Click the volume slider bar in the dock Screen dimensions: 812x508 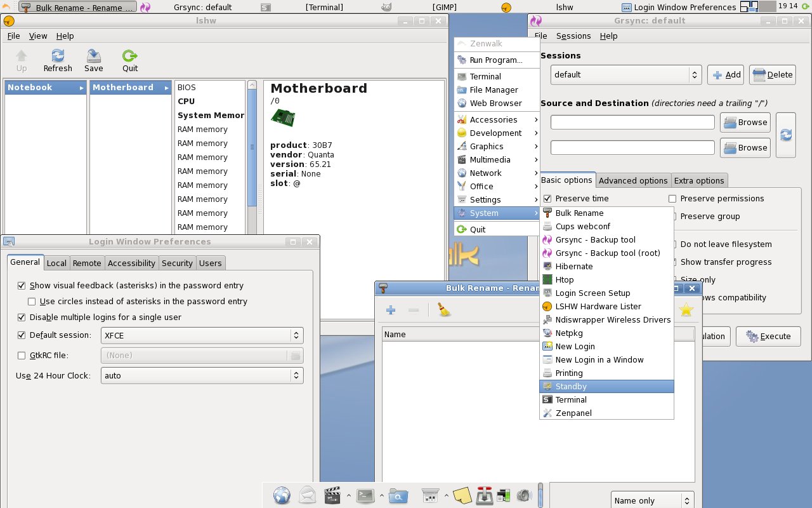point(540,495)
